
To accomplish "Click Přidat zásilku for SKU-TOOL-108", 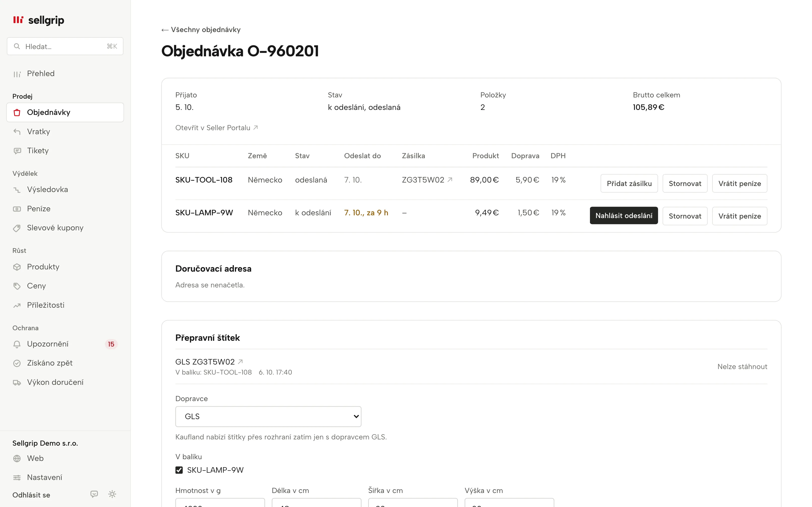I will pyautogui.click(x=629, y=184).
